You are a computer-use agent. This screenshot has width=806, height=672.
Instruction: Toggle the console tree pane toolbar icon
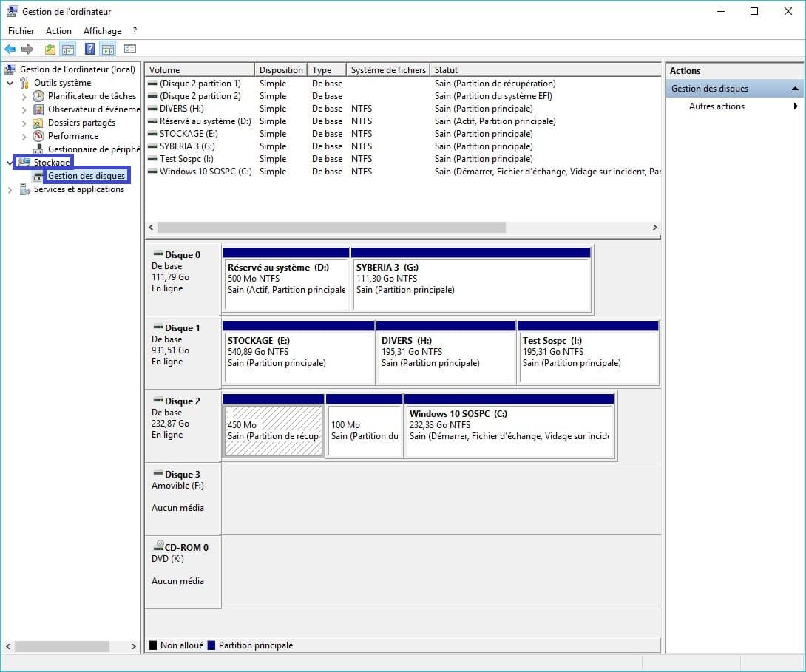[68, 50]
